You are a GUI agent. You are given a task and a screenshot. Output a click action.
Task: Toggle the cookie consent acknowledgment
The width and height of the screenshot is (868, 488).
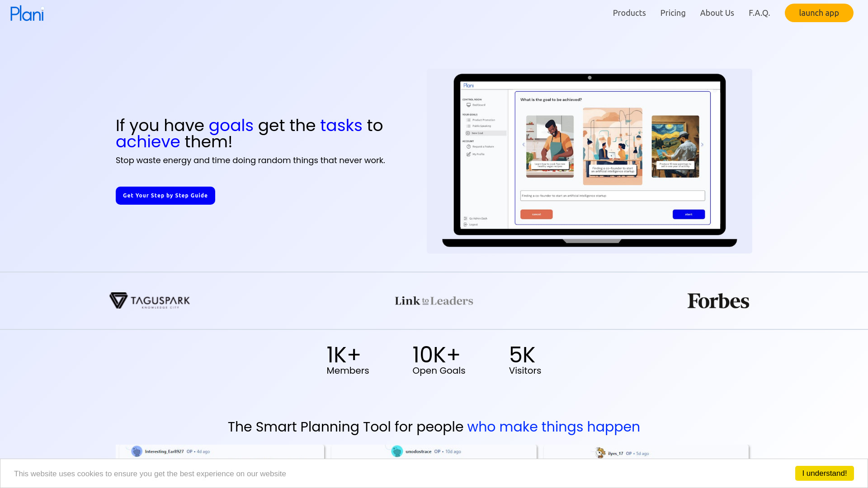click(825, 473)
